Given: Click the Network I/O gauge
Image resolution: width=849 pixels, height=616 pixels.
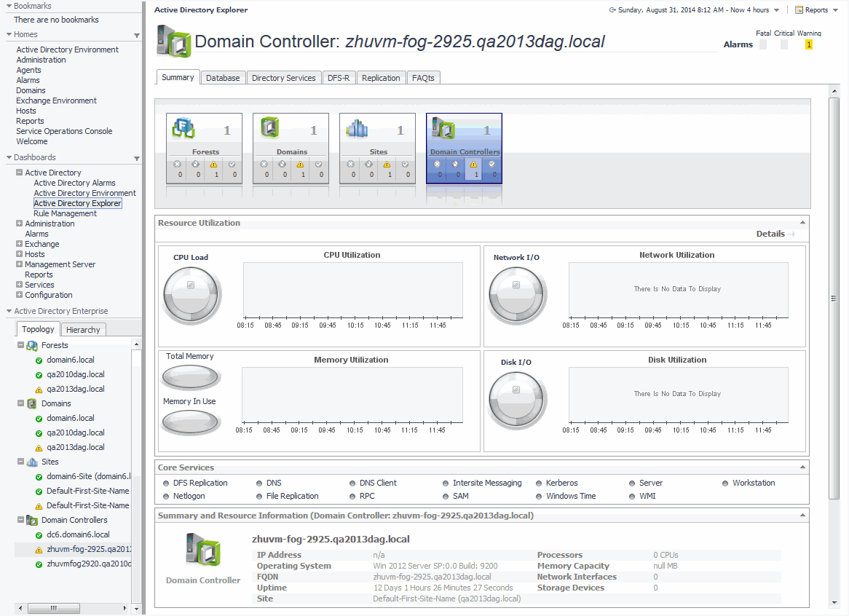Looking at the screenshot, I should pos(516,296).
